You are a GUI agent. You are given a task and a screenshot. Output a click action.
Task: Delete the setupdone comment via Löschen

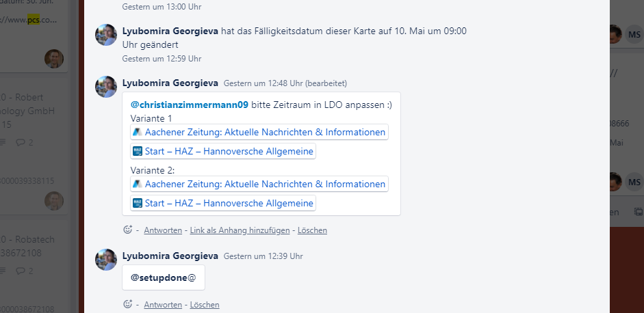pos(205,305)
